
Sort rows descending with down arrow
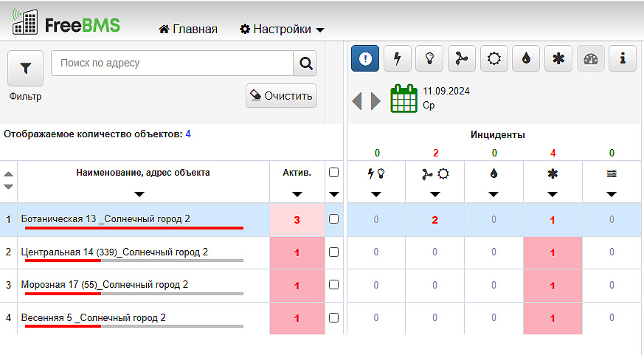(x=8, y=187)
